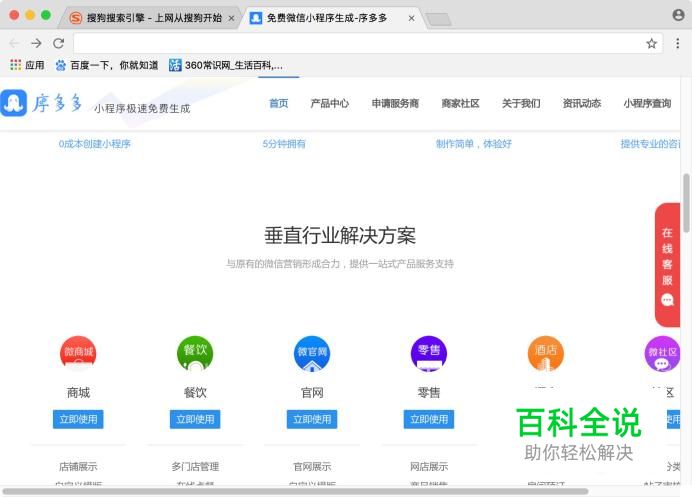Open Chrome three-dot menu
The width and height of the screenshot is (692, 497).
pyautogui.click(x=677, y=43)
